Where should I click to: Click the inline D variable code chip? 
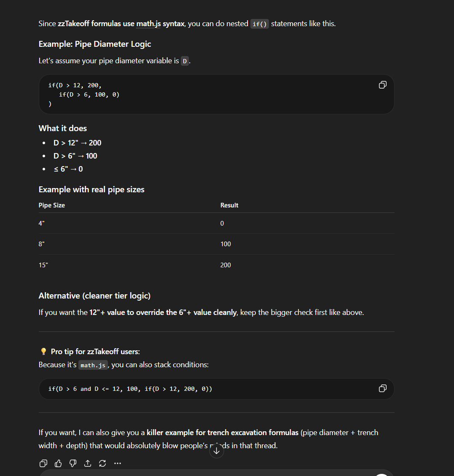185,61
